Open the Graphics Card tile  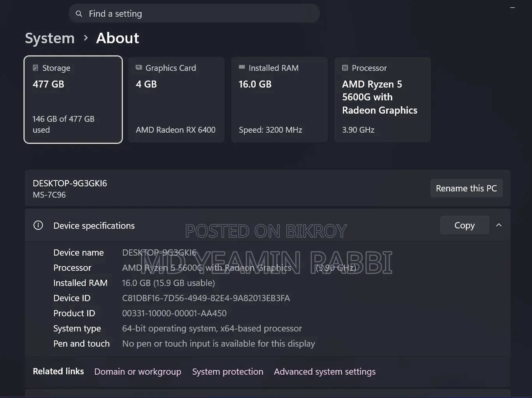coord(176,100)
